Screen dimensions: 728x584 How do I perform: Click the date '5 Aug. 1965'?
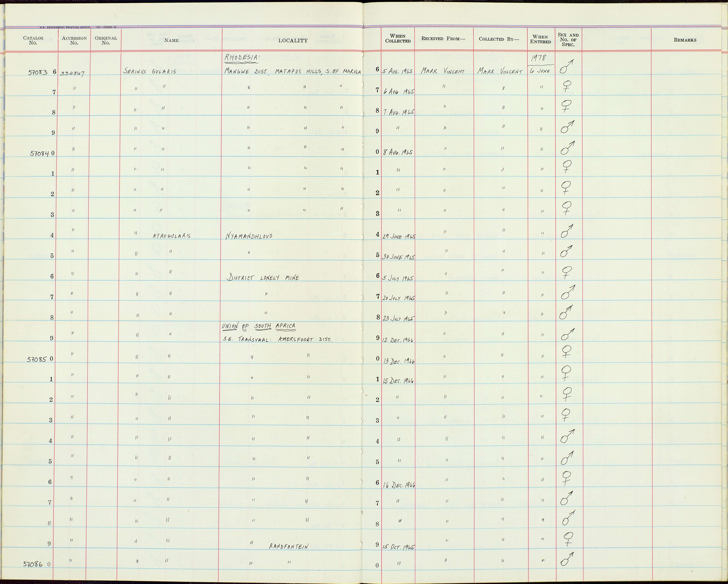(397, 72)
